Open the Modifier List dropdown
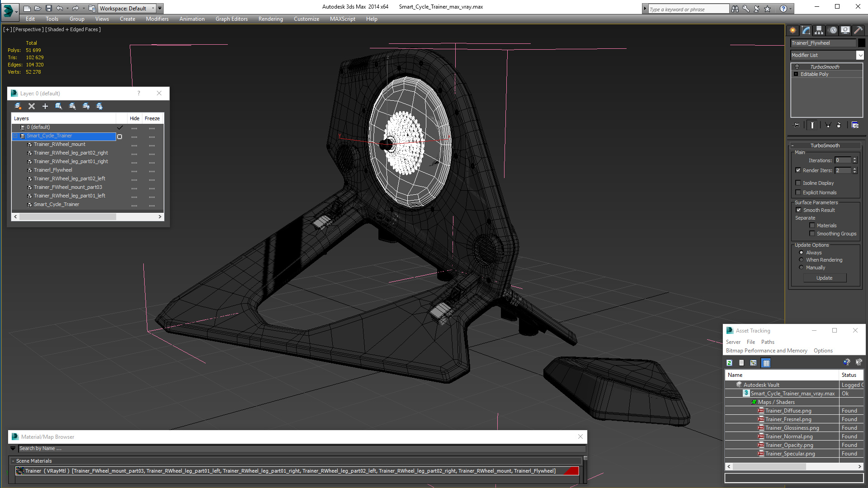 pyautogui.click(x=860, y=55)
